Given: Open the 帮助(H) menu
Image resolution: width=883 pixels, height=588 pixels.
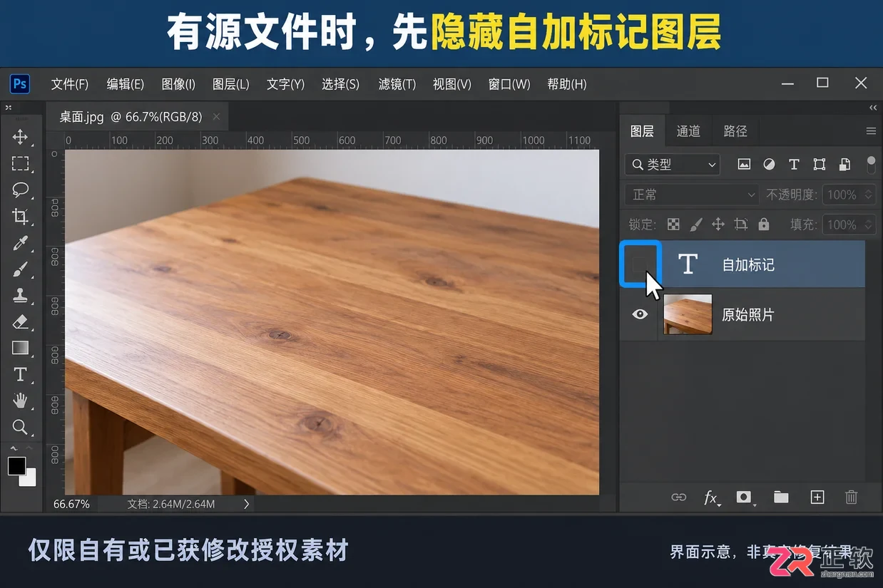Looking at the screenshot, I should (x=567, y=84).
